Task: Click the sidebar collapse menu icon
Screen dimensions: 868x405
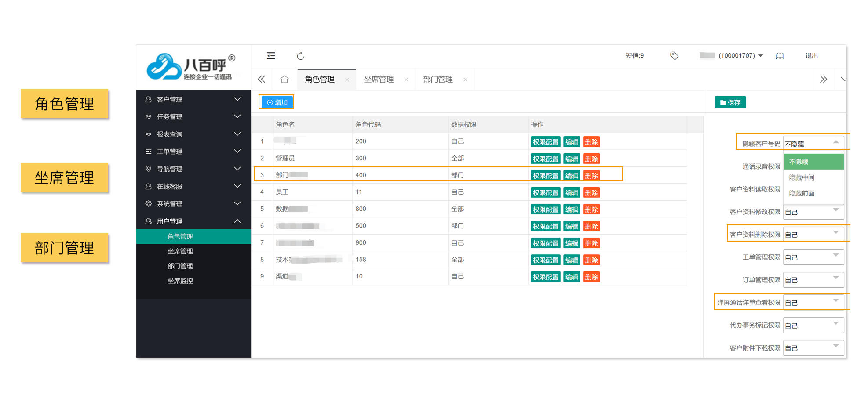Action: [x=271, y=56]
